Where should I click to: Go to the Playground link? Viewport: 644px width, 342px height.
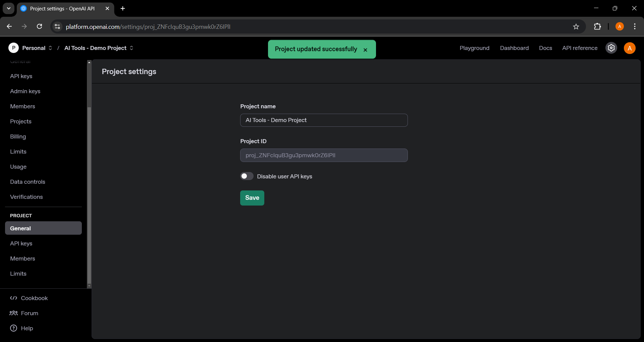(x=474, y=48)
